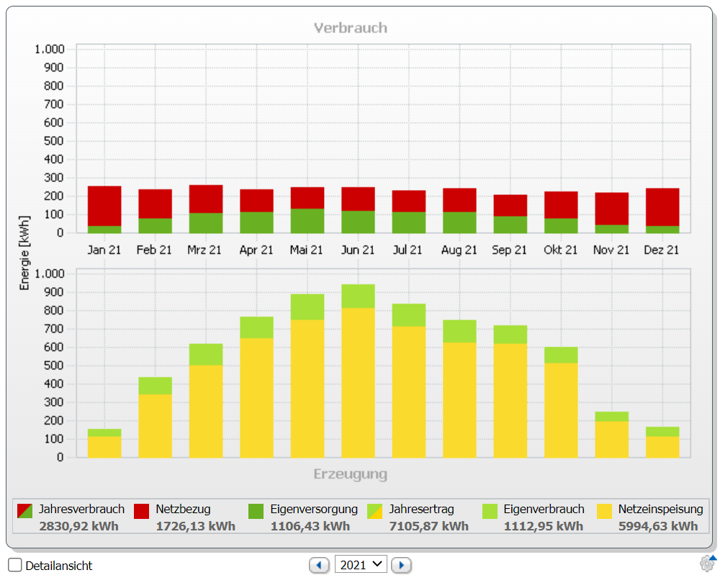Enable the Detailansicht checkbox
This screenshot has width=720, height=588.
click(x=14, y=565)
